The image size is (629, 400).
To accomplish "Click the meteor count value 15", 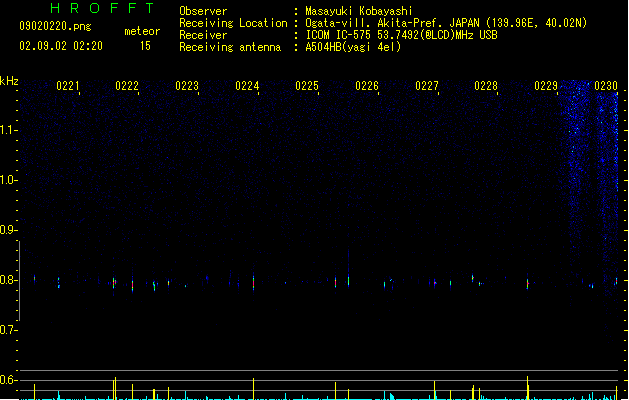I will (x=145, y=46).
